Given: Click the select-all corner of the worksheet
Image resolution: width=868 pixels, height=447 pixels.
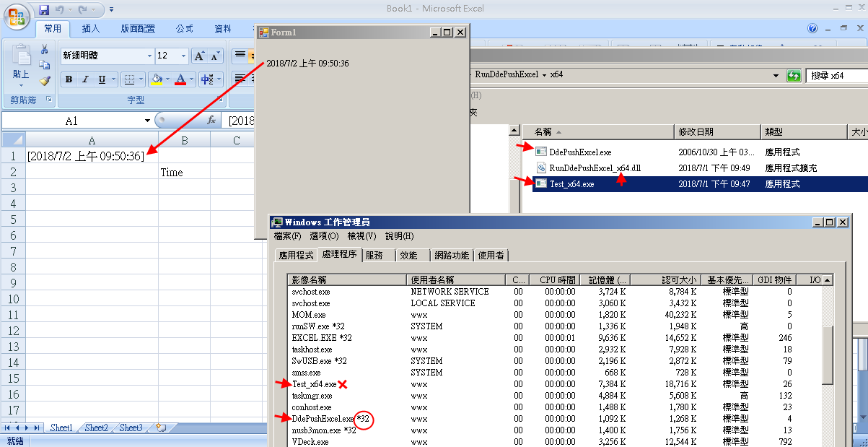Looking at the screenshot, I should point(13,140).
